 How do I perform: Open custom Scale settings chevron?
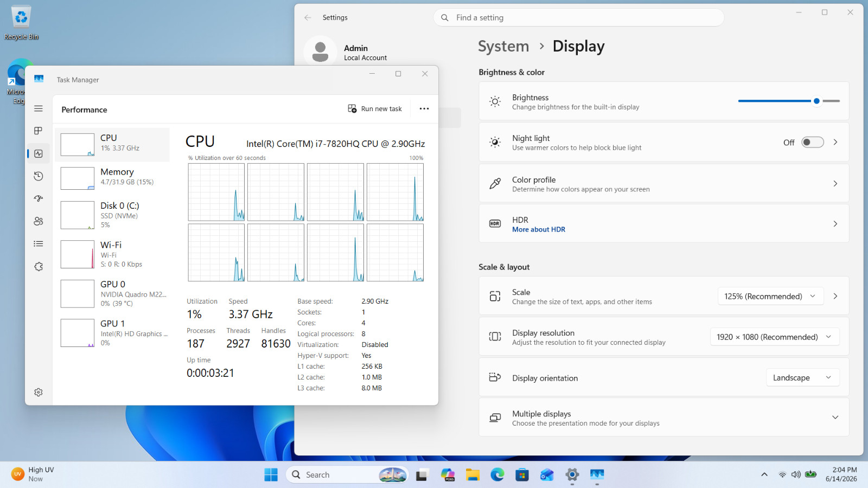835,296
